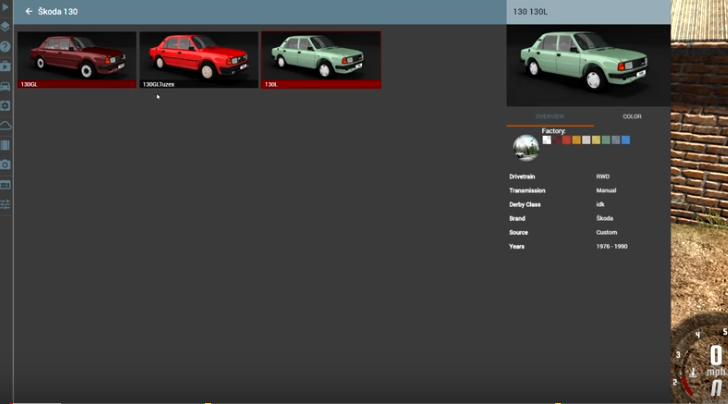The height and width of the screenshot is (404, 728).
Task: Click the Škoda 130 title text
Action: [x=58, y=12]
